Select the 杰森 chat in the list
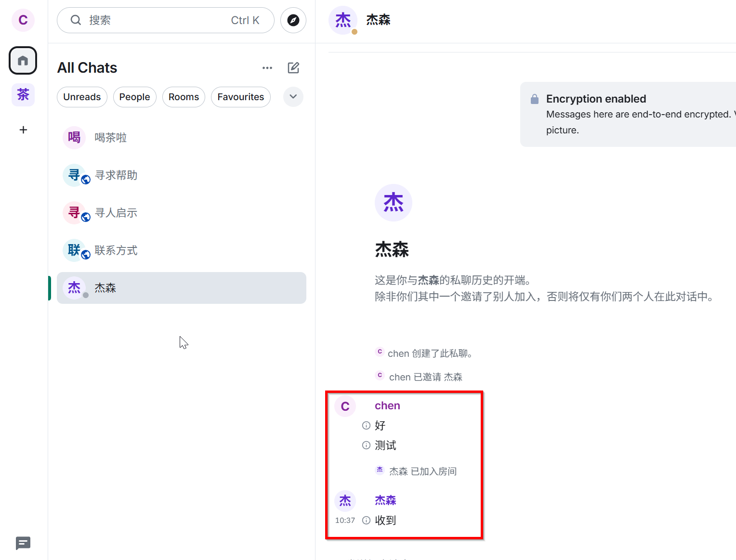 (x=182, y=288)
